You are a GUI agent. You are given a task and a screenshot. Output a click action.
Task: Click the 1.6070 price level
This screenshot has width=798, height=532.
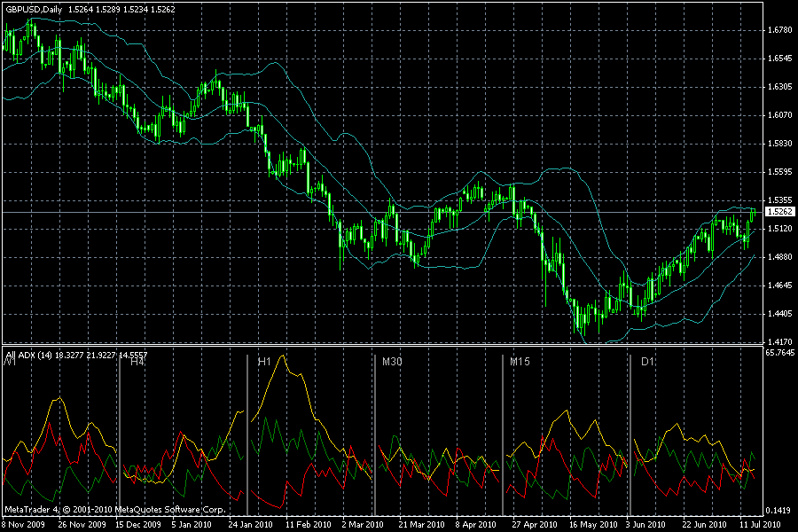pos(780,115)
